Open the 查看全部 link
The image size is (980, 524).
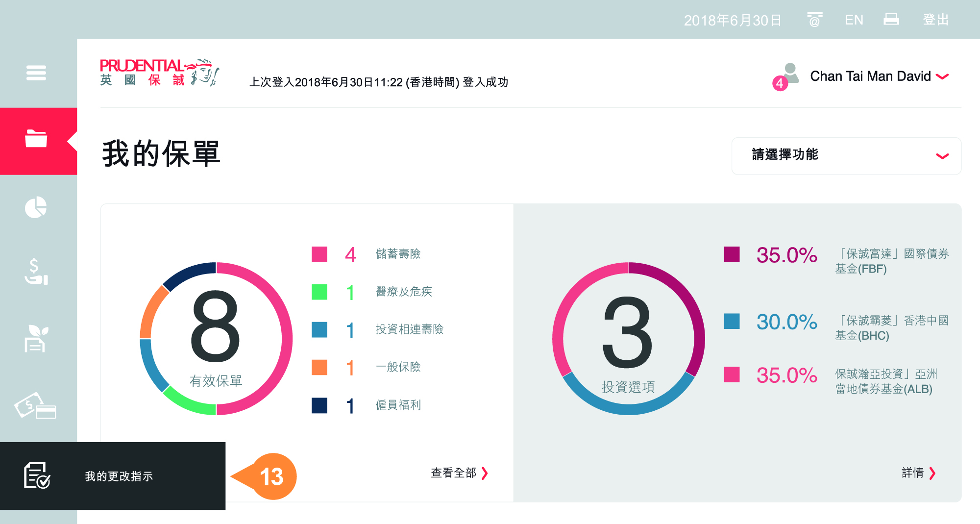pos(459,473)
